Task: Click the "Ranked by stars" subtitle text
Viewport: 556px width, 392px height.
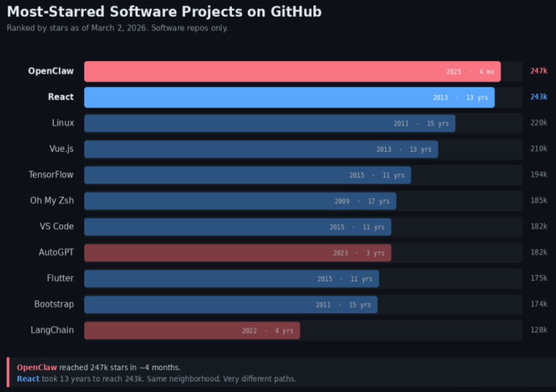Action: (x=117, y=28)
